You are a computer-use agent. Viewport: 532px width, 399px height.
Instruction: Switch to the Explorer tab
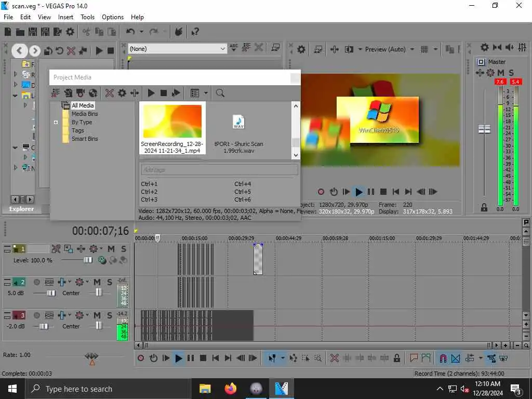(21, 209)
